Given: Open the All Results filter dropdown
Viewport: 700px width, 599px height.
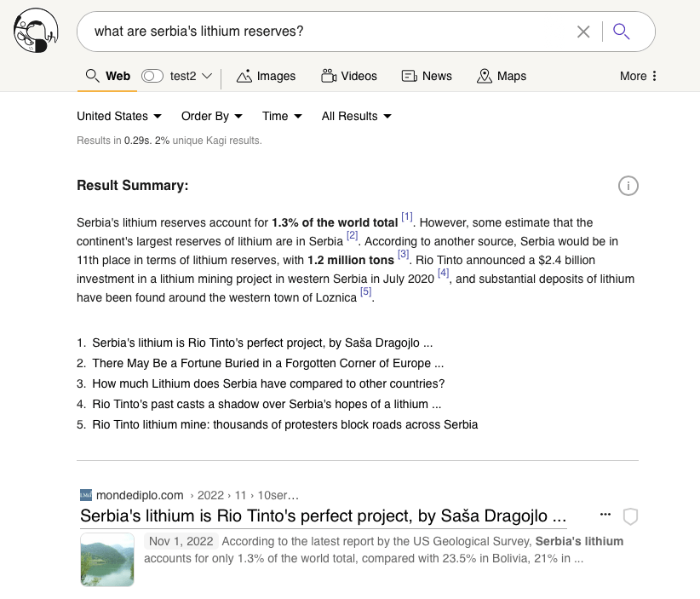Looking at the screenshot, I should [356, 116].
